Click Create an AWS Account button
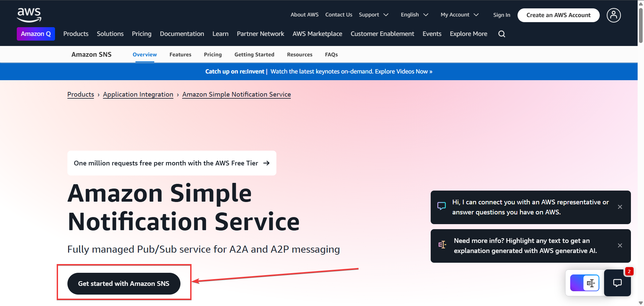The image size is (644, 306). pyautogui.click(x=558, y=15)
